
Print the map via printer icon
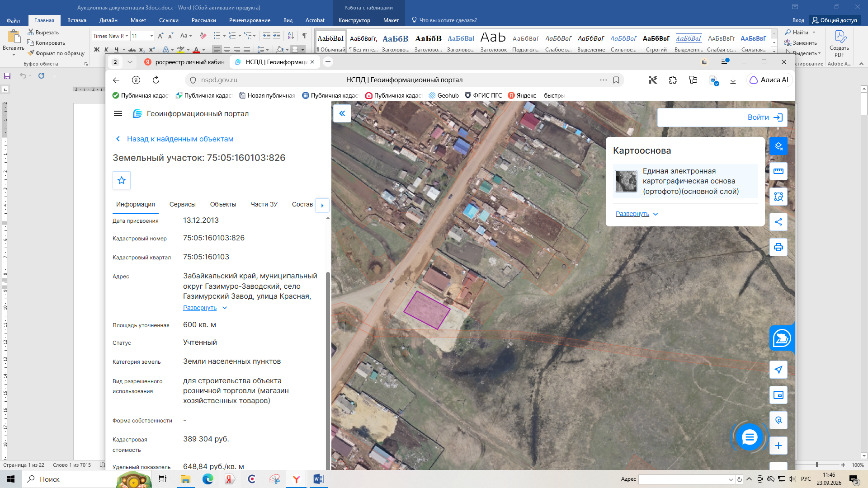(x=778, y=247)
